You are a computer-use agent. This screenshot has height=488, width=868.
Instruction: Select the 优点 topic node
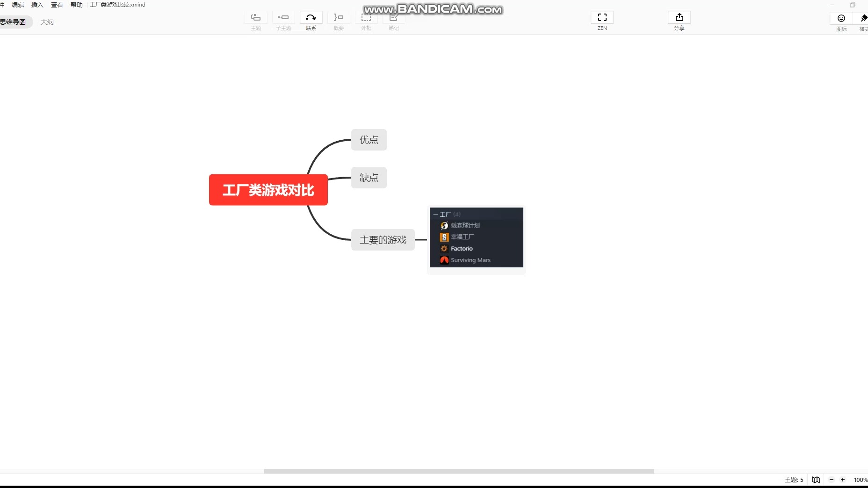coord(369,140)
